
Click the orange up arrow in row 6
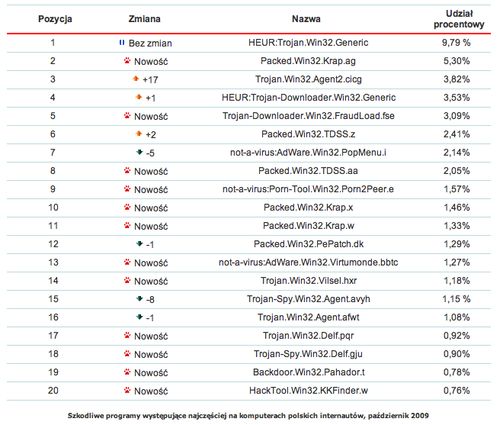139,134
